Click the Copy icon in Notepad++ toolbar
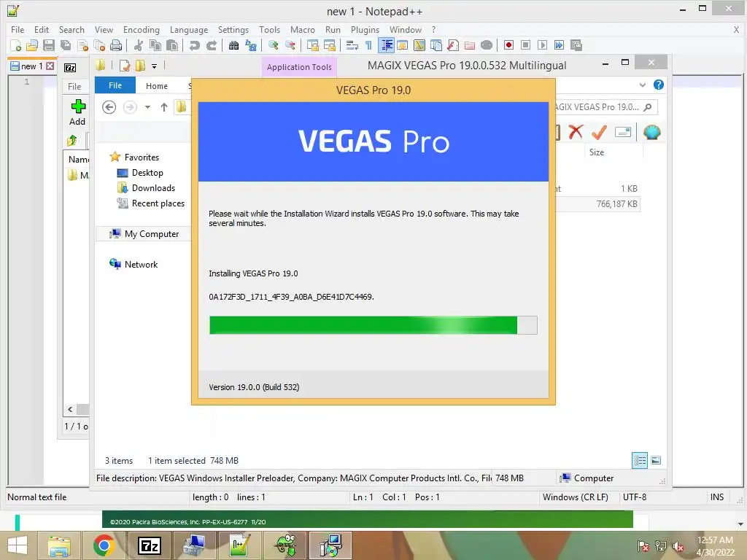747x560 pixels. point(155,45)
